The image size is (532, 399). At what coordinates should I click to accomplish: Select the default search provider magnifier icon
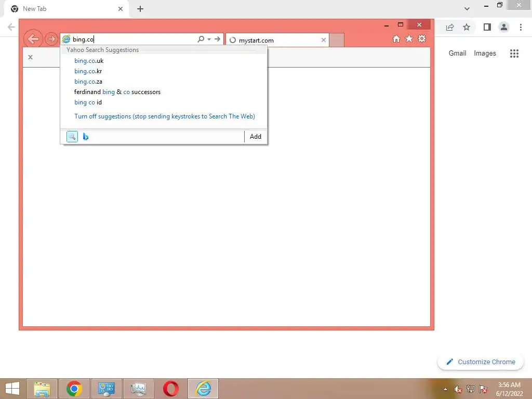click(72, 137)
